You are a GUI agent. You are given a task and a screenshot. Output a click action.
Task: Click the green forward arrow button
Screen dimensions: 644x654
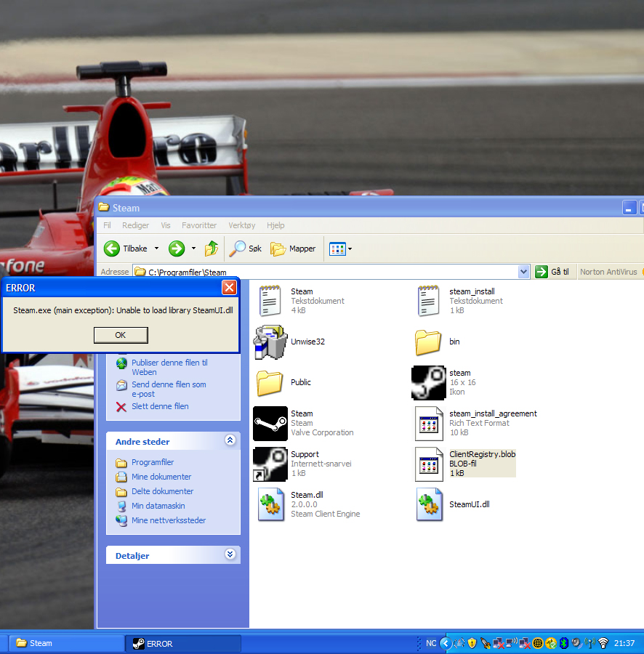click(x=177, y=249)
